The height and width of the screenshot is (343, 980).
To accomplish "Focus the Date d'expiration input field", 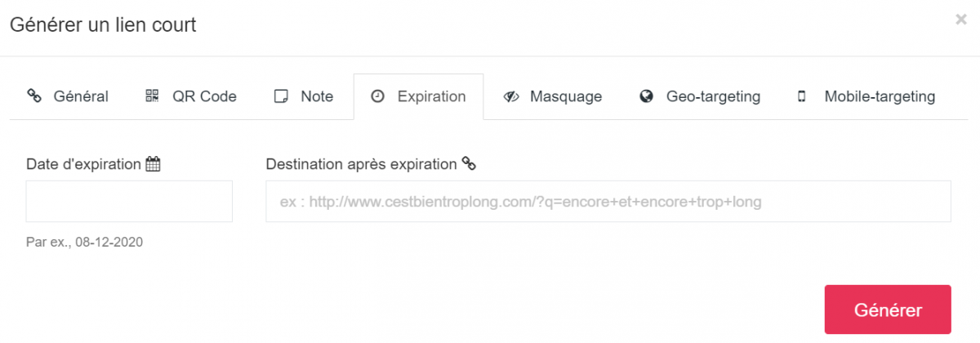I will [129, 201].
